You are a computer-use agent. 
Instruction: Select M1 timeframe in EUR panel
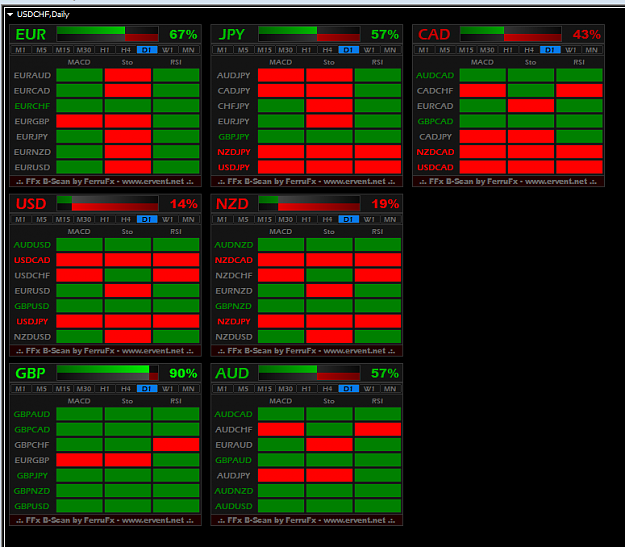(x=21, y=50)
